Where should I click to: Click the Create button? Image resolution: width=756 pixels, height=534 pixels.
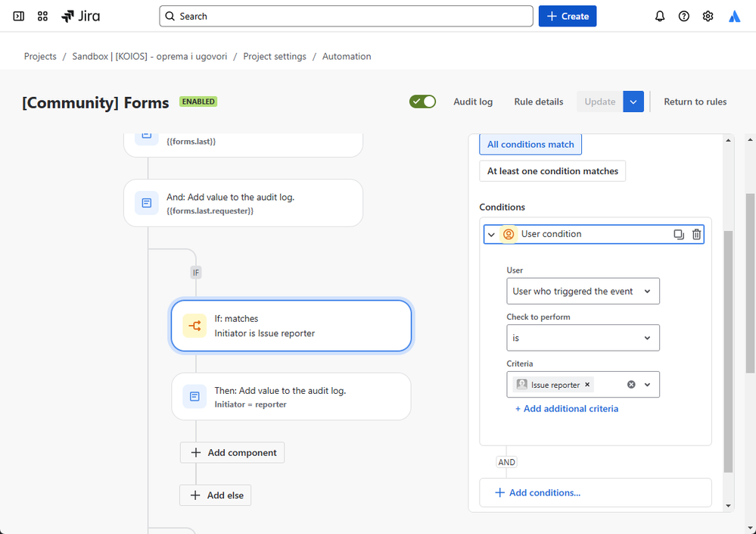(568, 17)
